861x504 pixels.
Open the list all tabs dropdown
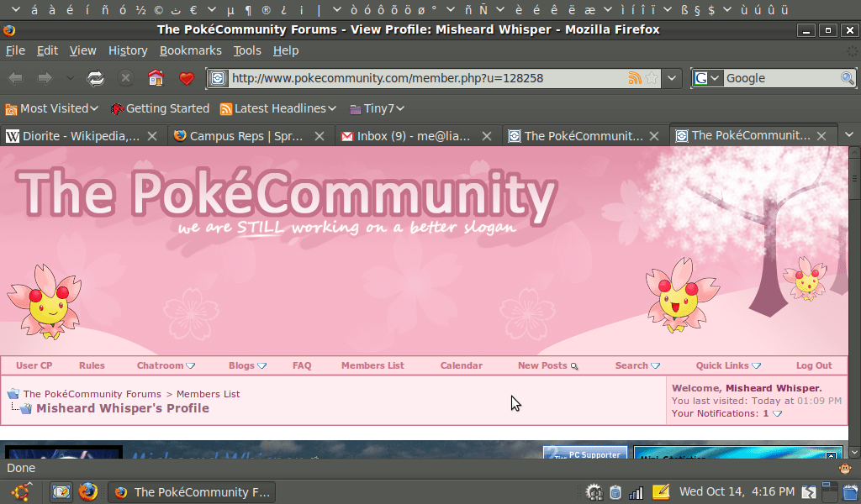849,135
